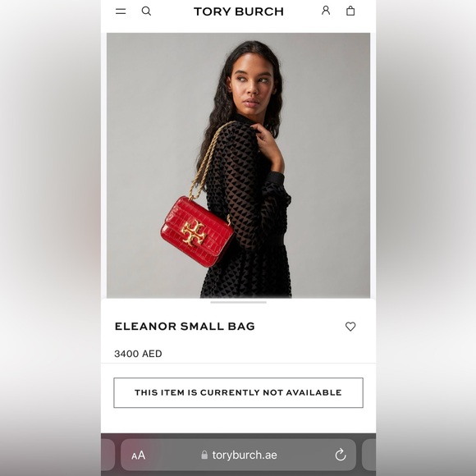
Task: Open the AA text size menu
Action: [x=139, y=455]
